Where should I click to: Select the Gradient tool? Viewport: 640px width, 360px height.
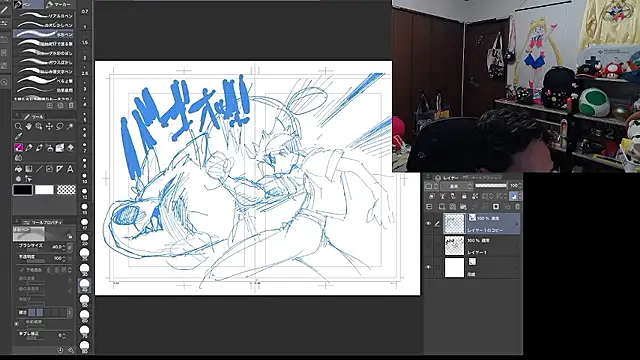[29, 169]
